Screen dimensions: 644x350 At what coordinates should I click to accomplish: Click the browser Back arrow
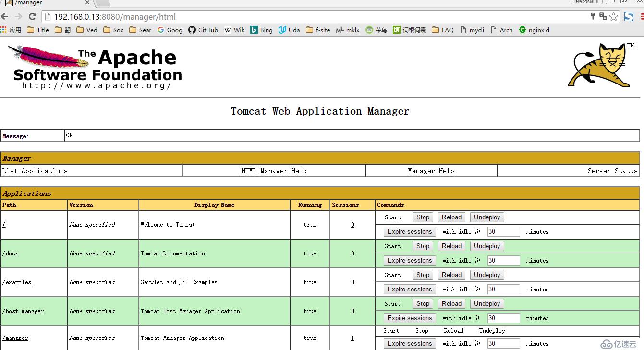point(5,17)
